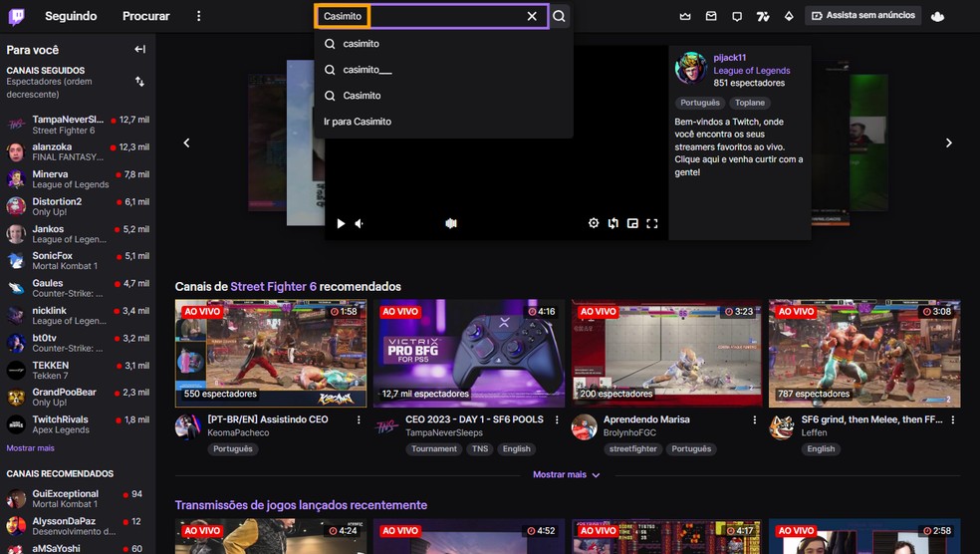This screenshot has height=554, width=980.
Task: Open the pijack11 channel link
Action: [729, 58]
